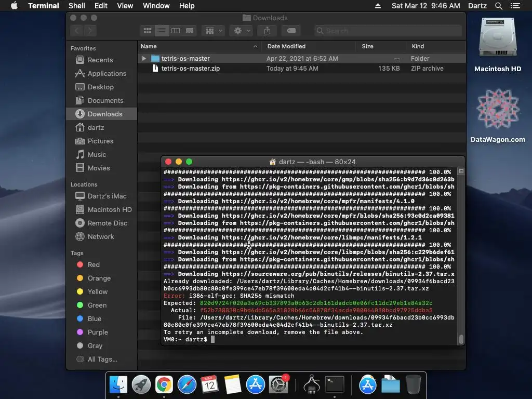
Task: Open Finder from the dock
Action: 118,385
